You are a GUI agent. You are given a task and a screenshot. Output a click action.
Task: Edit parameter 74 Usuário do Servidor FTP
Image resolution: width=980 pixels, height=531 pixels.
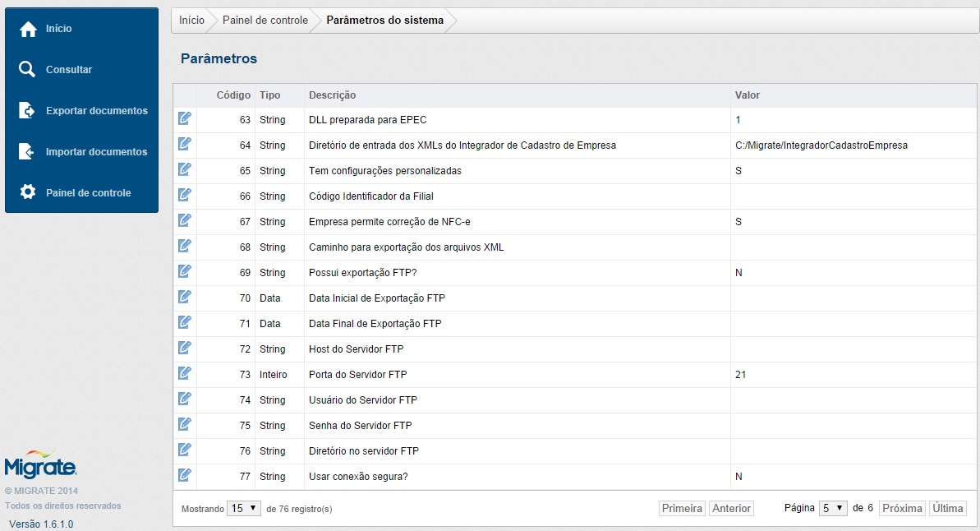tap(184, 399)
